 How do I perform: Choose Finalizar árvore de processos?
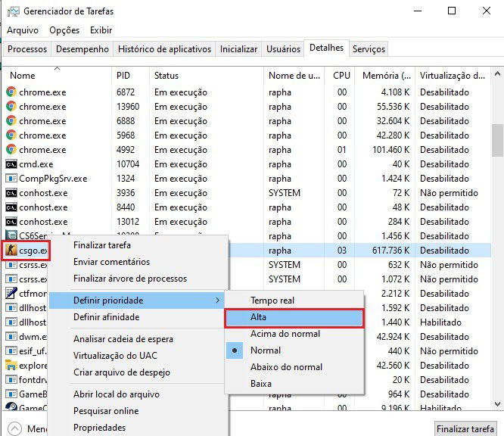129,279
